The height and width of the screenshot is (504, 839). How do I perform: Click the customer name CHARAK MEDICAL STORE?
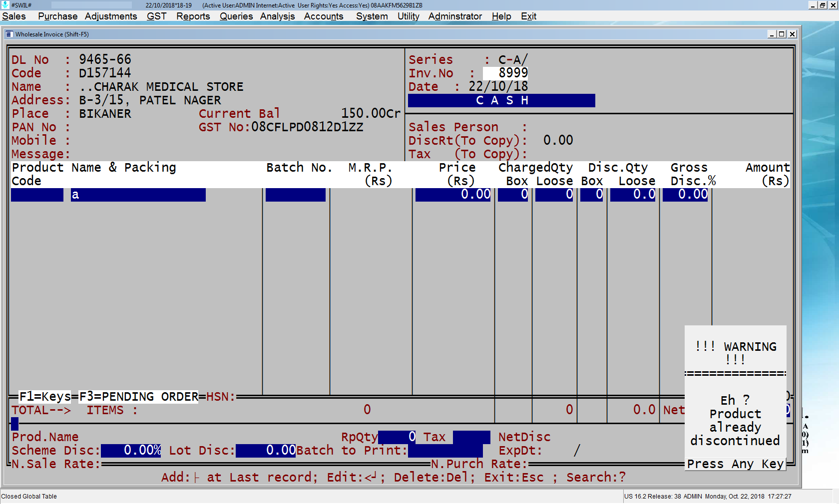point(161,87)
